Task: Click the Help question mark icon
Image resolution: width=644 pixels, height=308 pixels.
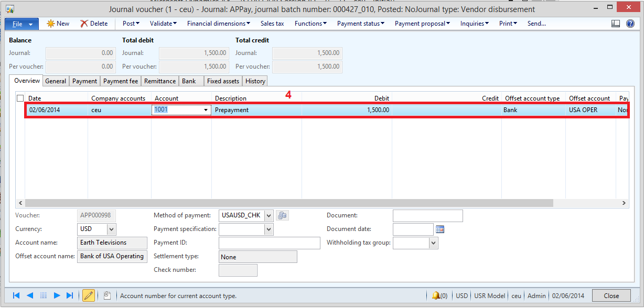Action: click(x=630, y=23)
